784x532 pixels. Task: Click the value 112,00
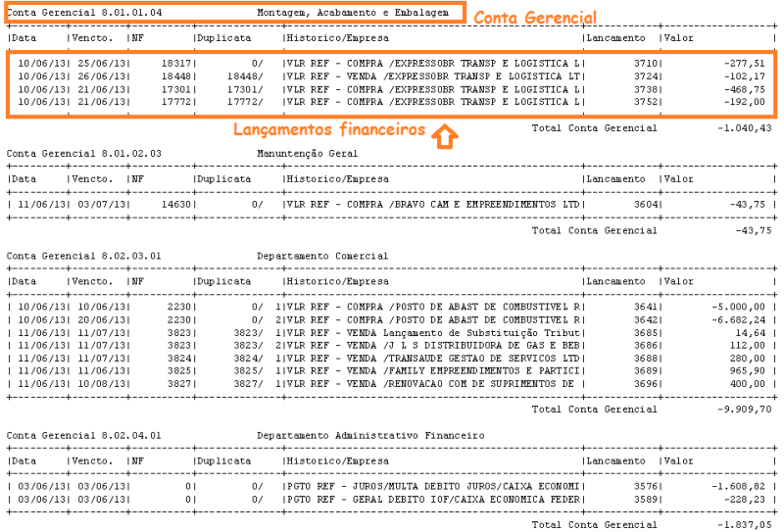click(748, 346)
